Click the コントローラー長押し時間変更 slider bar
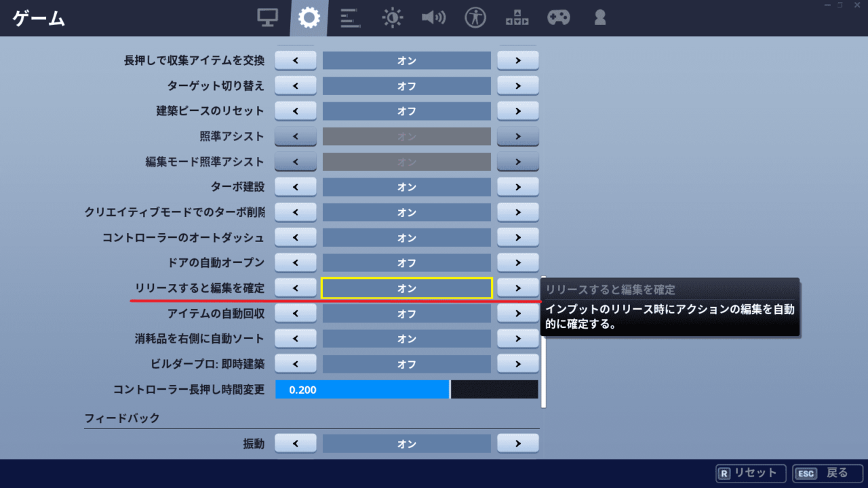This screenshot has width=868, height=488. coord(407,390)
